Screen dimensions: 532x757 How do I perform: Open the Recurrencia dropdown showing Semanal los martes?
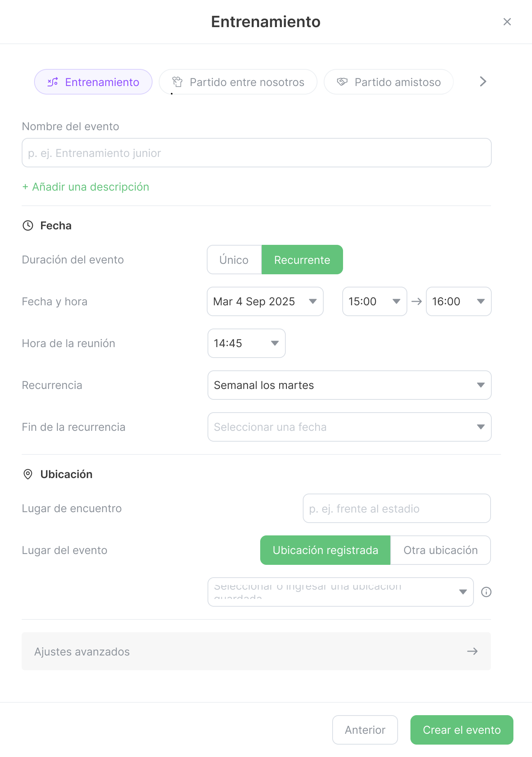pyautogui.click(x=349, y=385)
